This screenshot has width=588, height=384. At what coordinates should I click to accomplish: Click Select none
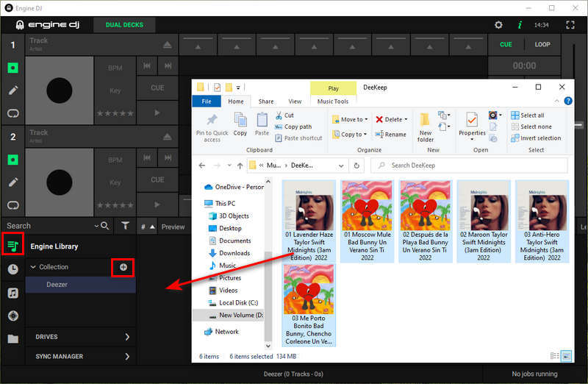[531, 127]
